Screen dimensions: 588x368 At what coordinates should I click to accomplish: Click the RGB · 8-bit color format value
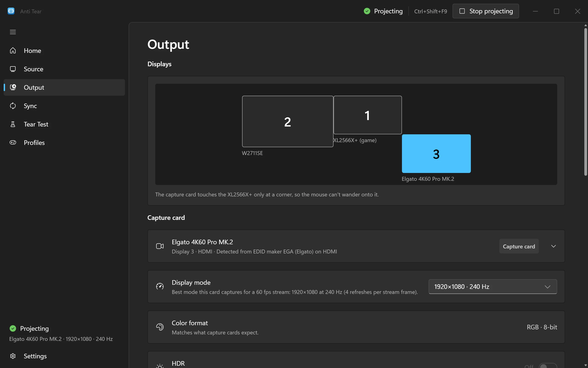click(x=542, y=327)
